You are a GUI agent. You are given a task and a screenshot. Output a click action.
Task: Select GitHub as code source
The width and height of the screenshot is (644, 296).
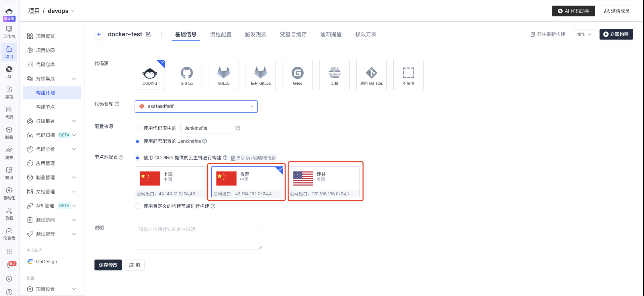tap(187, 75)
